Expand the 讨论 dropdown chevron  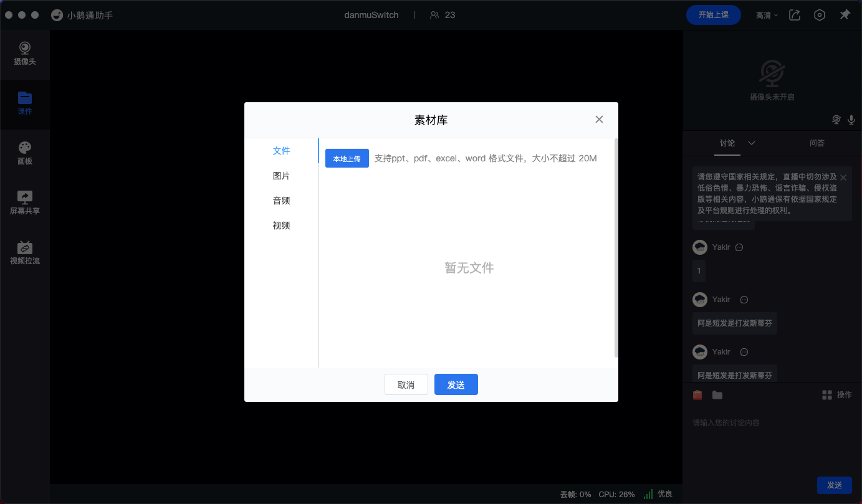coord(752,143)
